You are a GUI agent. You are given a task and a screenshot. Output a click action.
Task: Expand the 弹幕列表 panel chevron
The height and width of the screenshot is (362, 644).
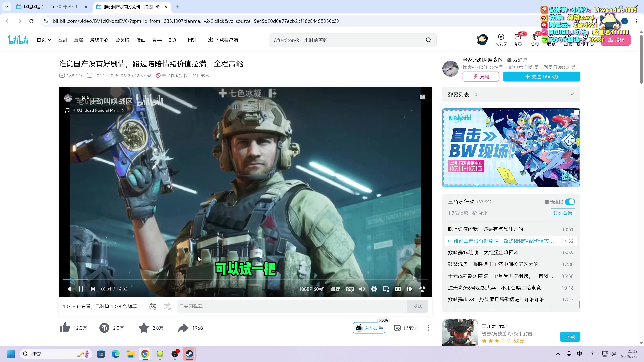[x=572, y=95]
